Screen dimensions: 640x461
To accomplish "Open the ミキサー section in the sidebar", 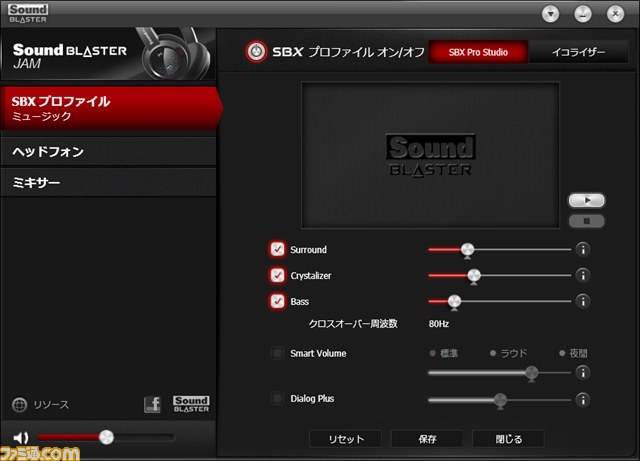I will click(x=108, y=184).
